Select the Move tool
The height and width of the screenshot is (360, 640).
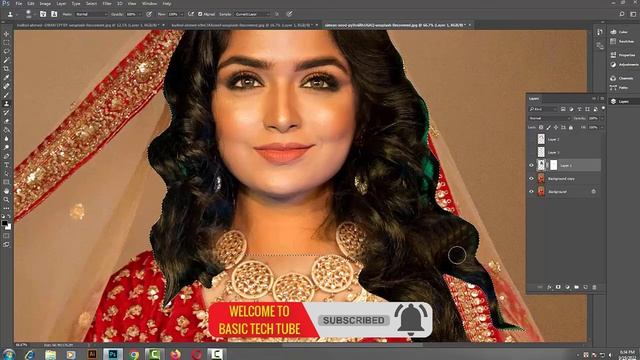[6, 34]
